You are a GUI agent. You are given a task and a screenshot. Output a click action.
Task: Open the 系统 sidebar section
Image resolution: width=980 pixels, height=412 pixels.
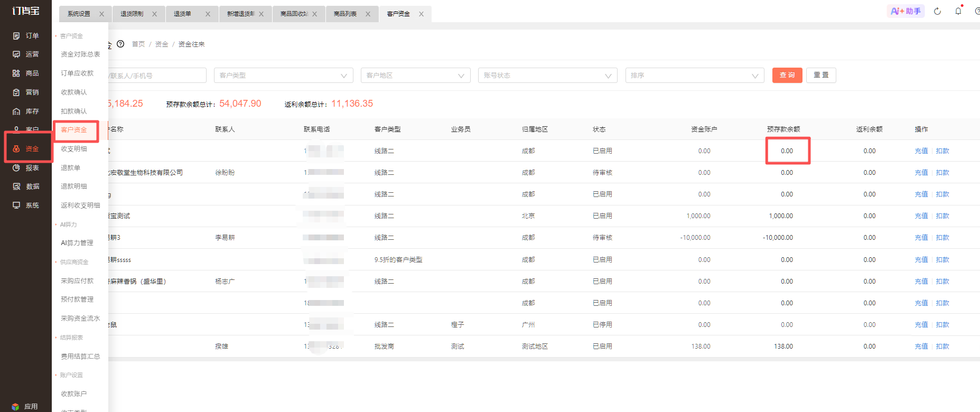click(x=26, y=205)
